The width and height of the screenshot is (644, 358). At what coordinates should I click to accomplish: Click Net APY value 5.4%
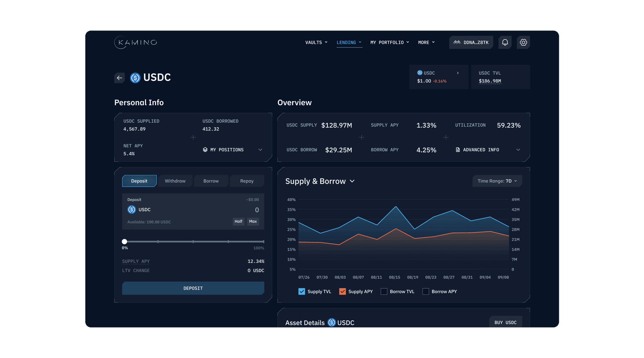pos(129,154)
